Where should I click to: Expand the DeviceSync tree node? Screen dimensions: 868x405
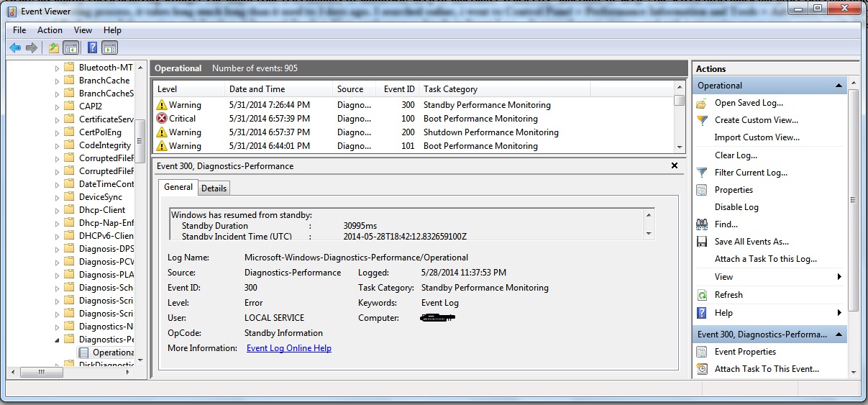tap(58, 197)
